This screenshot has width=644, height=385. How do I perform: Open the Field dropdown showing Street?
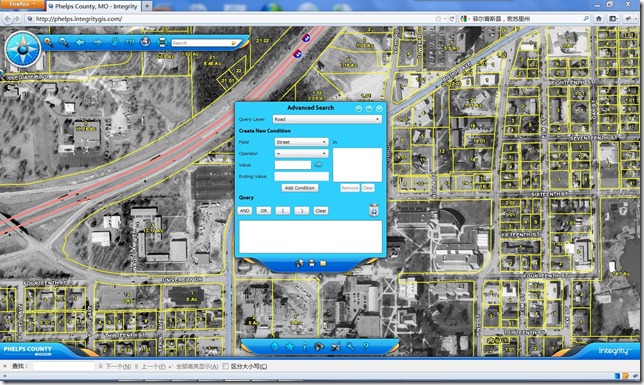pos(301,142)
